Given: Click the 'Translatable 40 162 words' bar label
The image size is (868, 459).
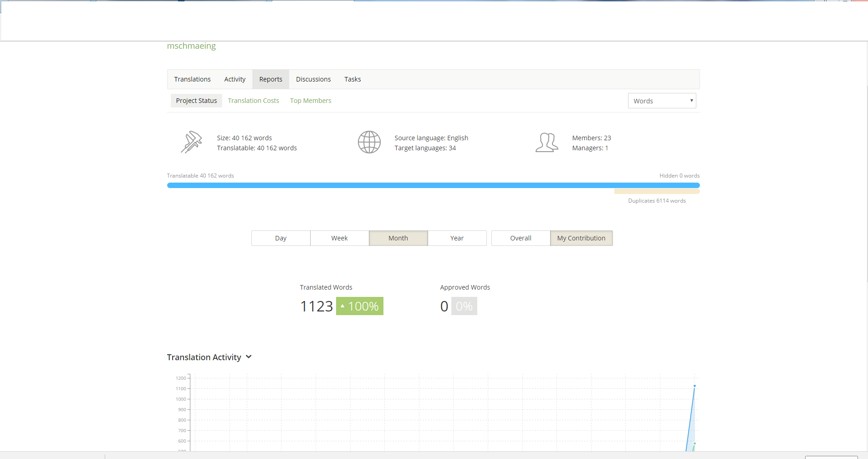Looking at the screenshot, I should tap(200, 176).
